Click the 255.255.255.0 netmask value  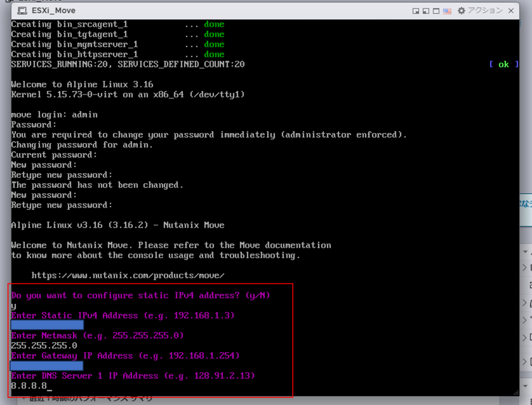click(x=44, y=346)
